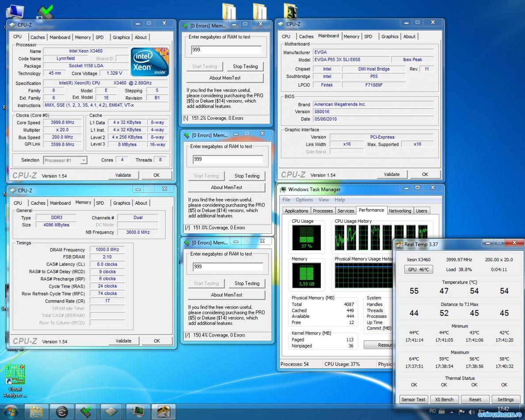The image size is (525, 420).
Task: Click title icon of MemTest window at 151.2% coverage
Action: point(185,26)
